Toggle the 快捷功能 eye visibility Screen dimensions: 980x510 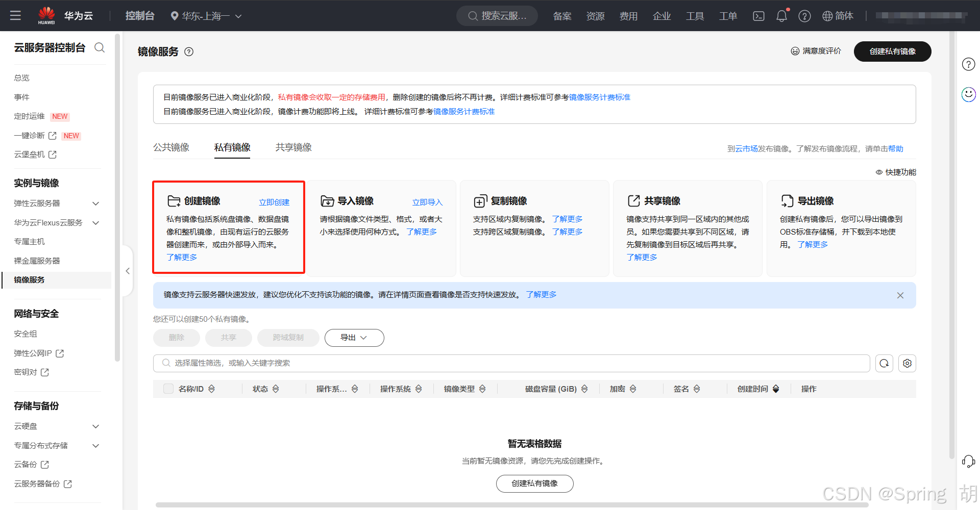pyautogui.click(x=879, y=172)
